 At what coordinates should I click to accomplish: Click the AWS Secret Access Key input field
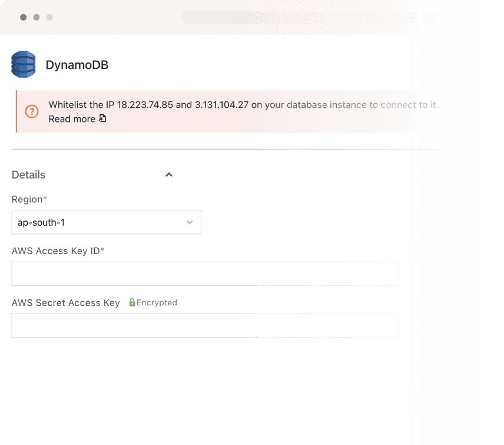(205, 325)
